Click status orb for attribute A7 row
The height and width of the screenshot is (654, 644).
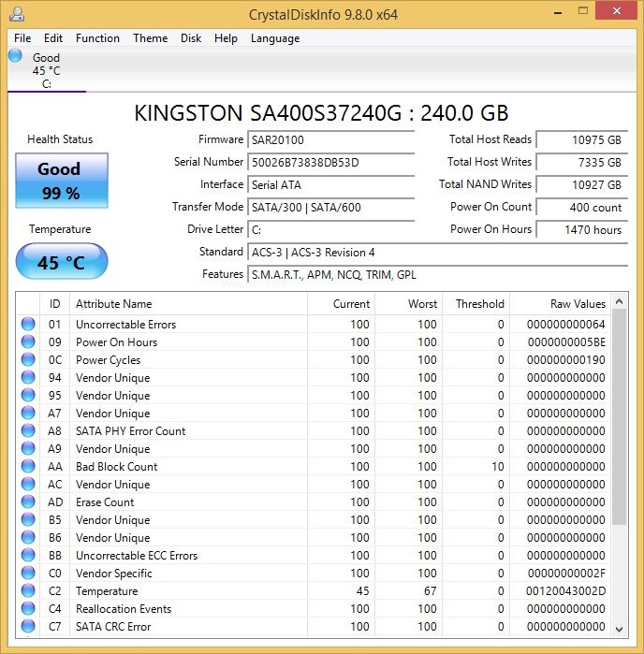click(x=28, y=413)
